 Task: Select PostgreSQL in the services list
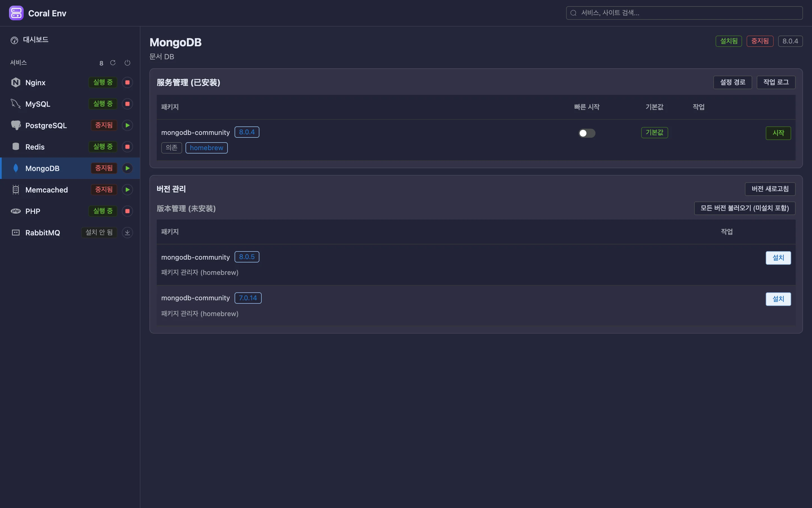pyautogui.click(x=70, y=125)
